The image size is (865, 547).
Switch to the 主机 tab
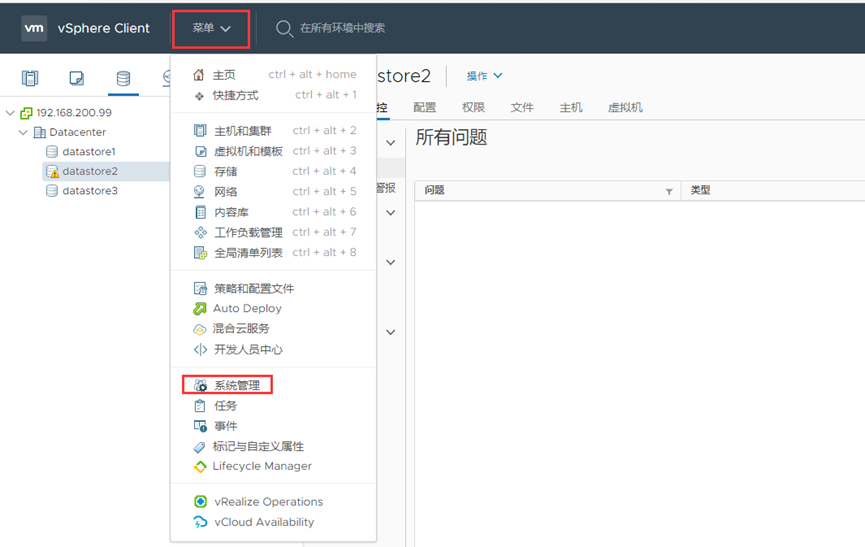tap(571, 108)
